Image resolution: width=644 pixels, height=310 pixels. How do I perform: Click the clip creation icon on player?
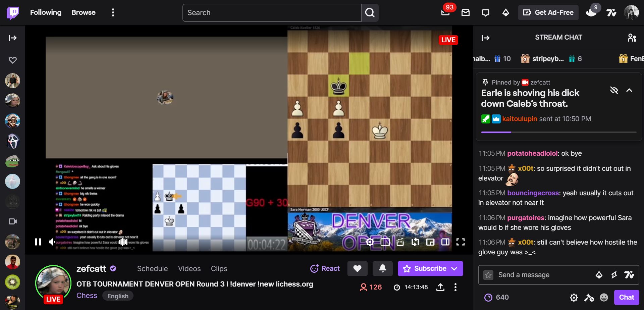(x=400, y=242)
